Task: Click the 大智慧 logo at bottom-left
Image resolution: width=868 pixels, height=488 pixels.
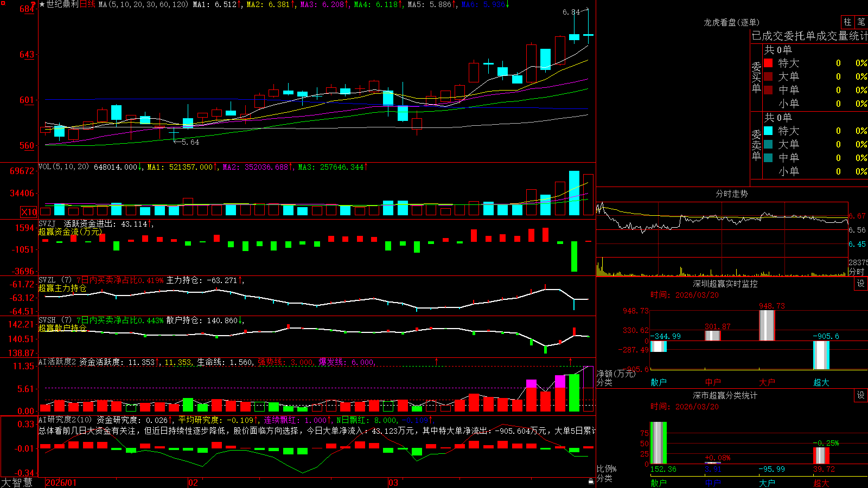Action: tap(16, 483)
